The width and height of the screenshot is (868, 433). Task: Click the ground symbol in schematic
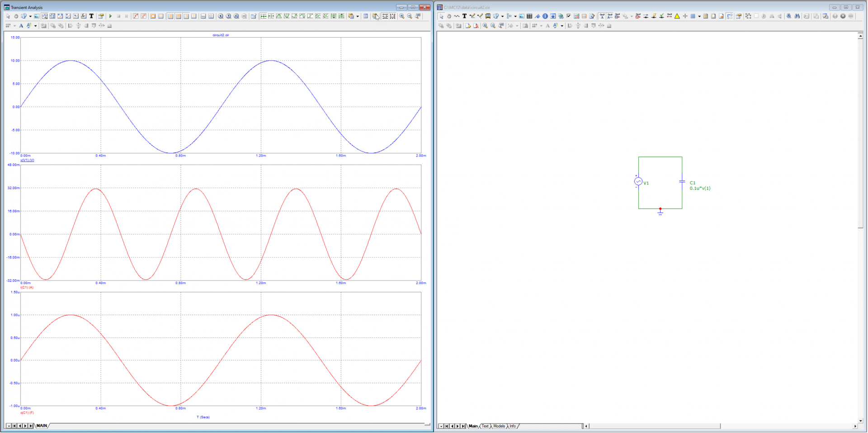(660, 212)
